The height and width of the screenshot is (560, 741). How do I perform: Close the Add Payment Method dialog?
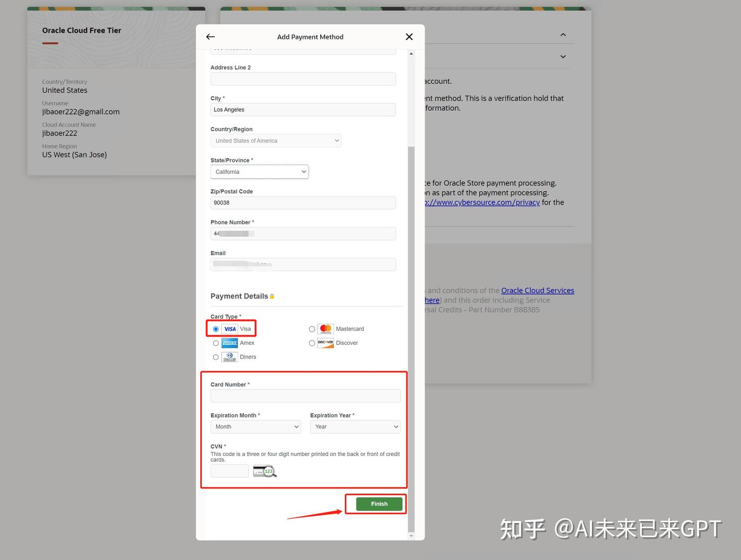click(409, 37)
